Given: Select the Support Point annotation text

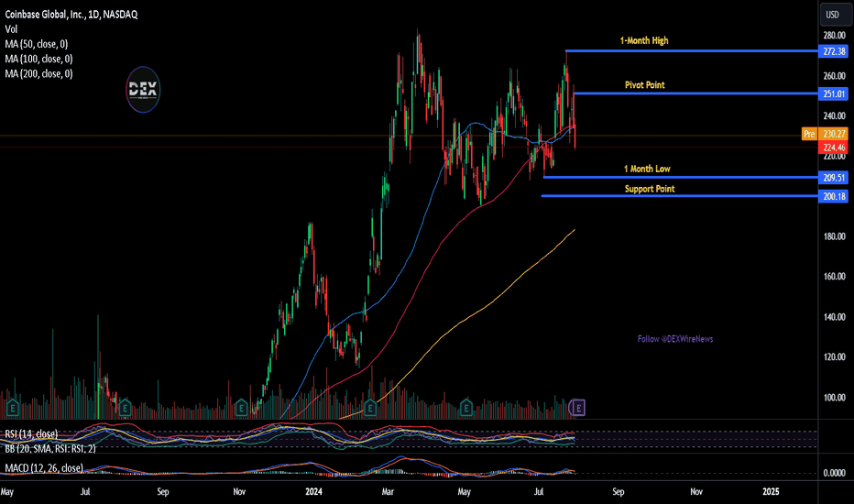Looking at the screenshot, I should point(650,189).
